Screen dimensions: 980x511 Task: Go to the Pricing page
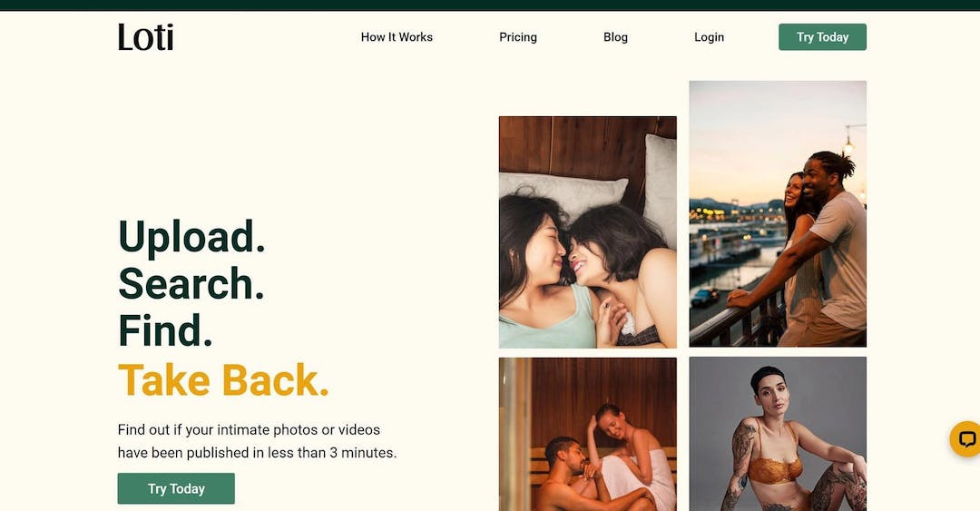517,37
